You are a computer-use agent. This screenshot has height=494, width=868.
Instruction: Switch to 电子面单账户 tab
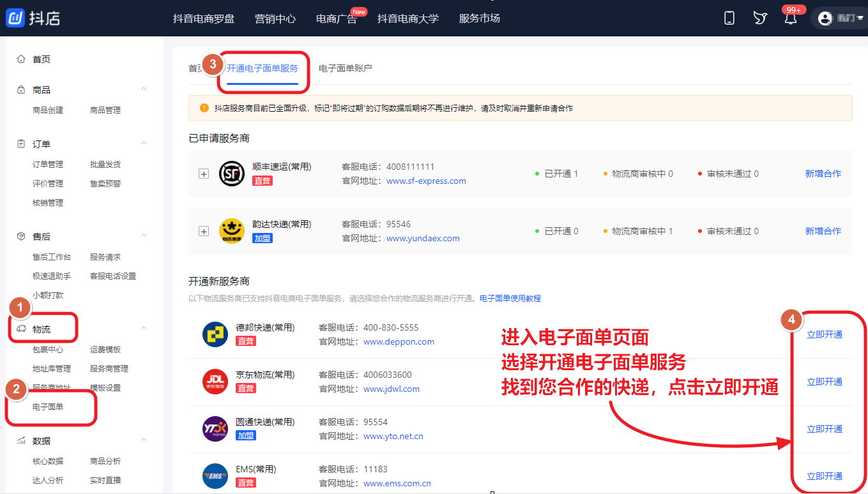click(345, 68)
